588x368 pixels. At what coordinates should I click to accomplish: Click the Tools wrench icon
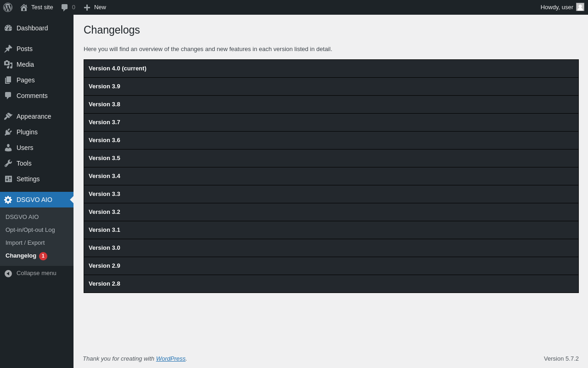(8, 163)
